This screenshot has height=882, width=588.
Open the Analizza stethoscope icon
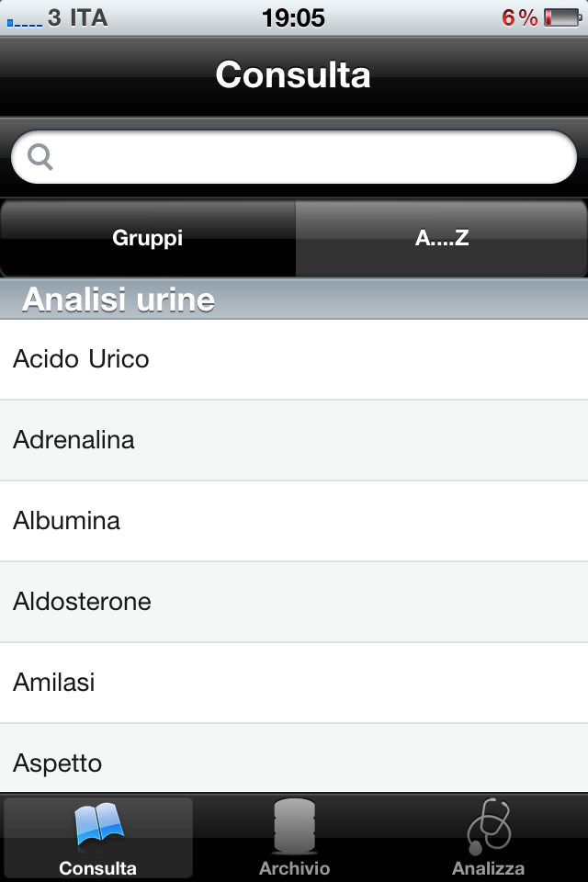[x=489, y=826]
